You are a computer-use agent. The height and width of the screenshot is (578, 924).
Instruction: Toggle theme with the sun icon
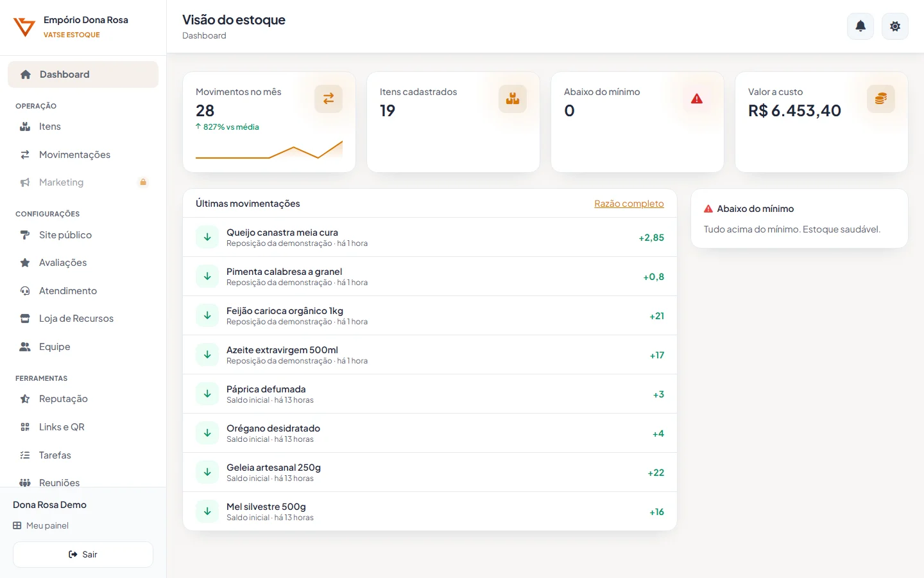895,26
